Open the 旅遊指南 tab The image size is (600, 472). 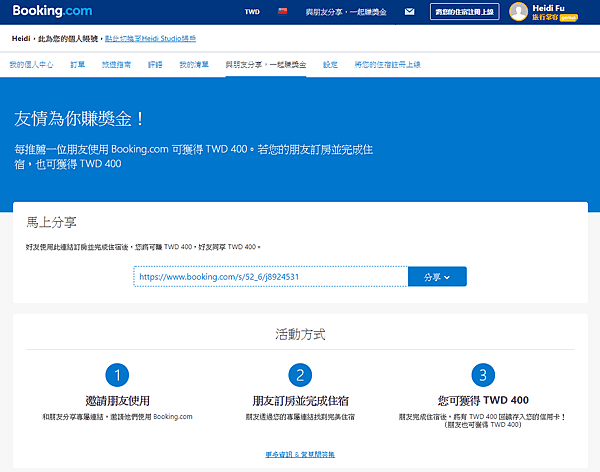click(x=116, y=65)
